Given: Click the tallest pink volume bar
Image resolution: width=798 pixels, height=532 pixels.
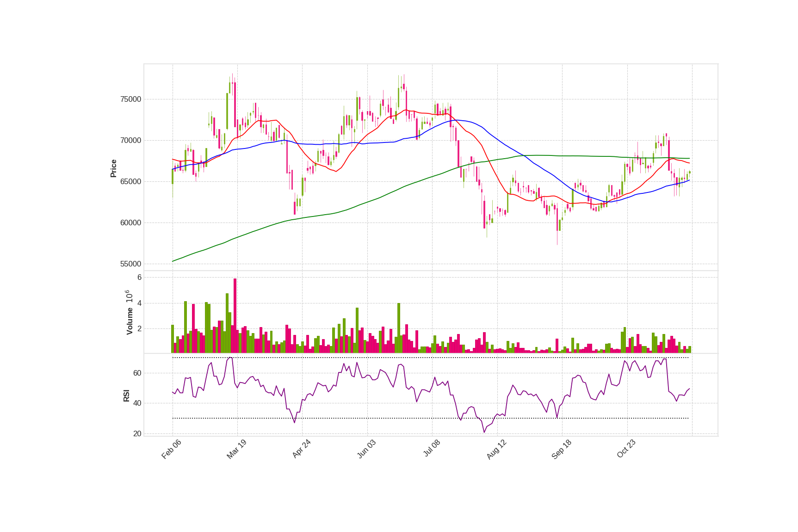Looking at the screenshot, I should pos(235,315).
